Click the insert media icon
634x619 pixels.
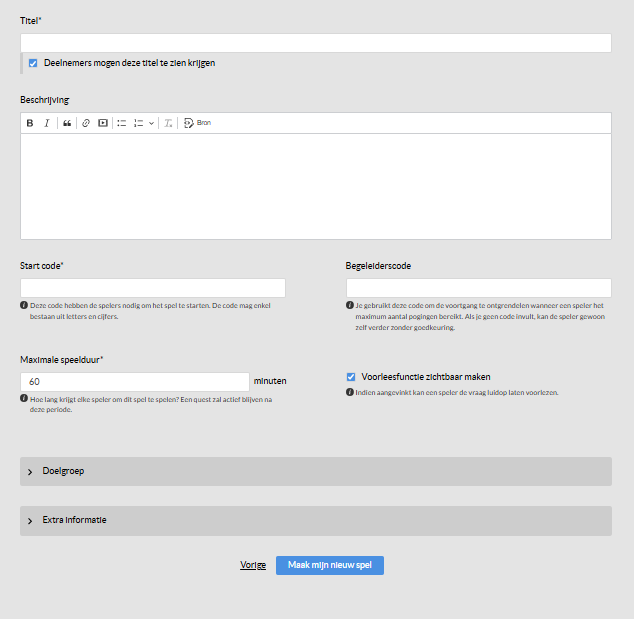[x=102, y=123]
